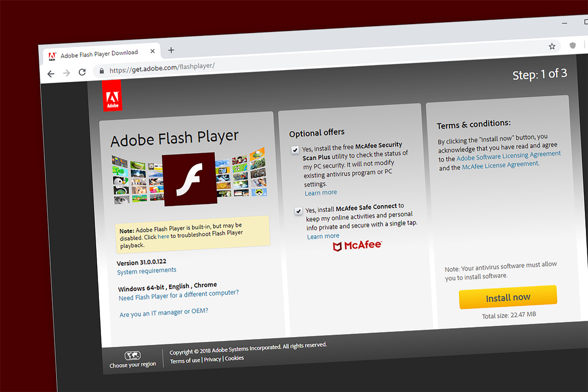Click the Flash Player logo thumbnail

[x=189, y=179]
